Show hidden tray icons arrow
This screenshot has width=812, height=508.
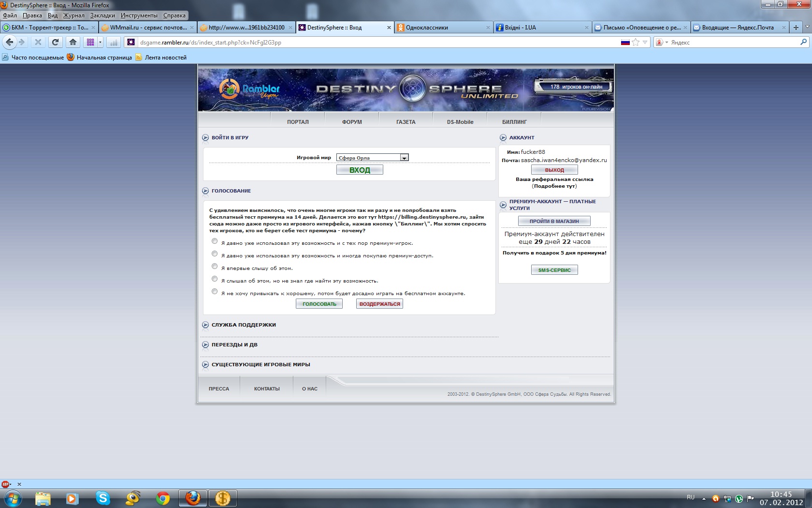[x=704, y=498]
